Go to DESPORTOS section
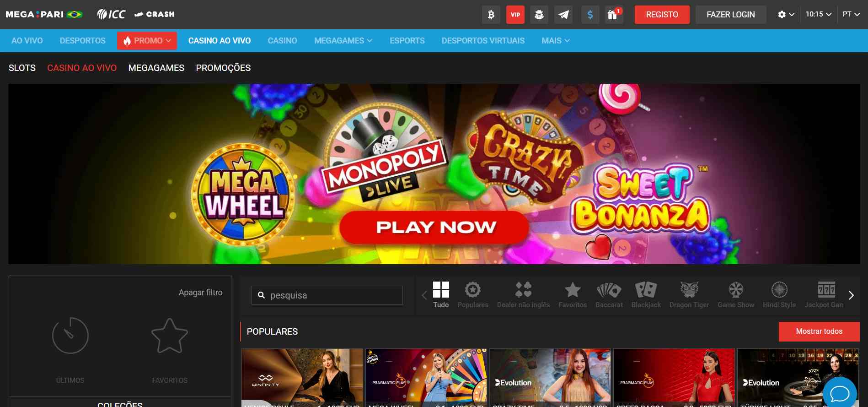868x407 pixels. (83, 41)
